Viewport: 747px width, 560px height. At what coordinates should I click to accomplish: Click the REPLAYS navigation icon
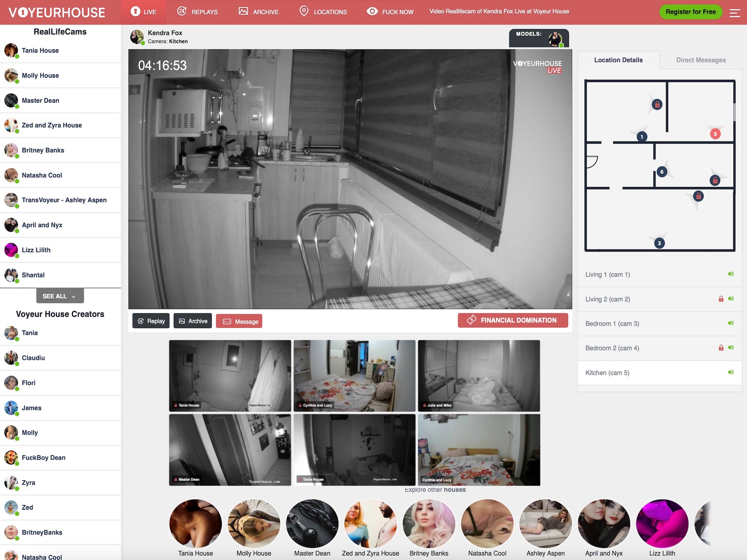pyautogui.click(x=181, y=11)
